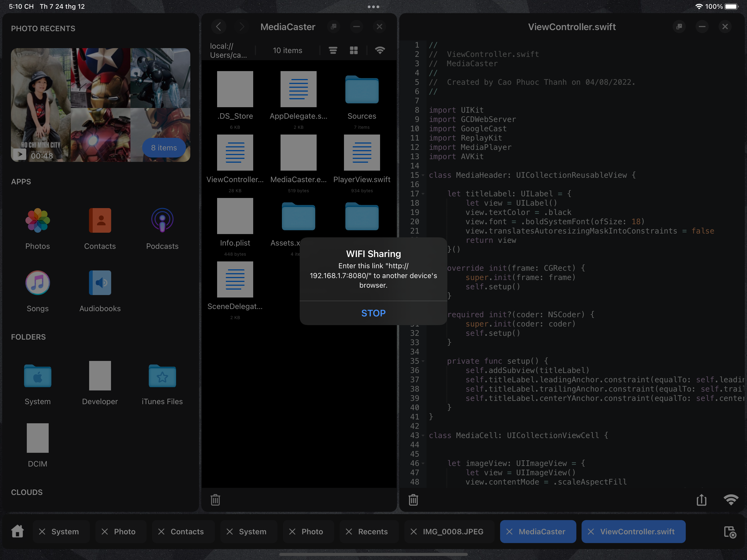Play the 00:48 video thumbnail
The height and width of the screenshot is (560, 747).
pyautogui.click(x=41, y=105)
